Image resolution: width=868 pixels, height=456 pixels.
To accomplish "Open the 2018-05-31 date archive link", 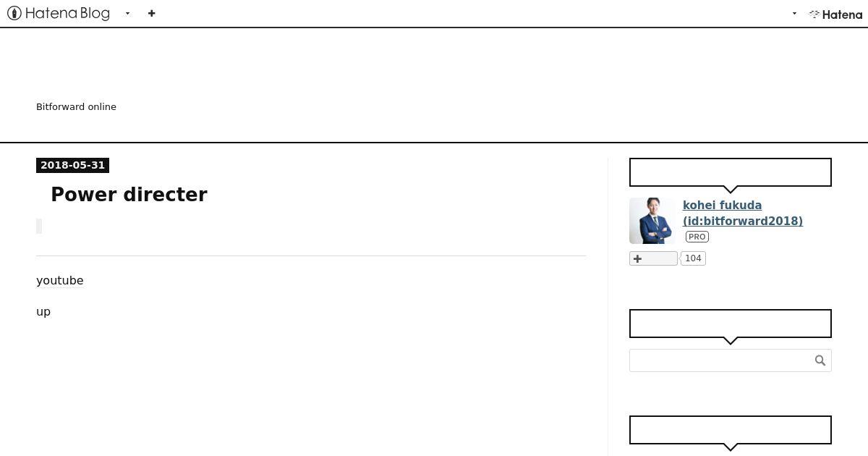I will (72, 165).
